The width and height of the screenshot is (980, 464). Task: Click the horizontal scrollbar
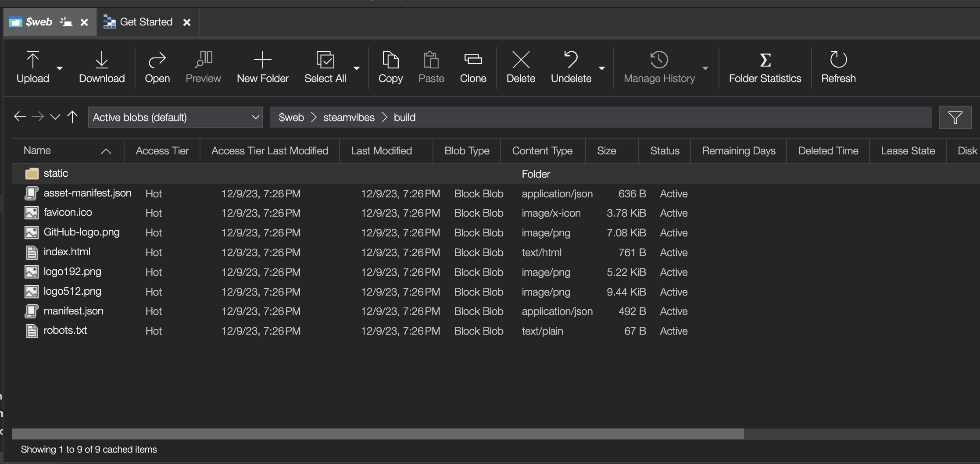click(378, 434)
